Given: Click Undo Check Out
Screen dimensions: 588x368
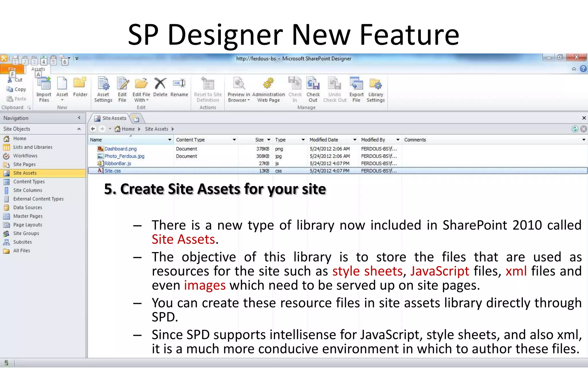Looking at the screenshot, I should [335, 89].
